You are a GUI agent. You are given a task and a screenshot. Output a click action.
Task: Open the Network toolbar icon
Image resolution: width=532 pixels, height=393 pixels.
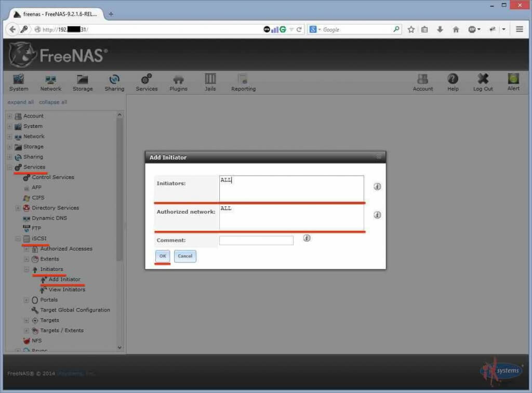[x=50, y=83]
